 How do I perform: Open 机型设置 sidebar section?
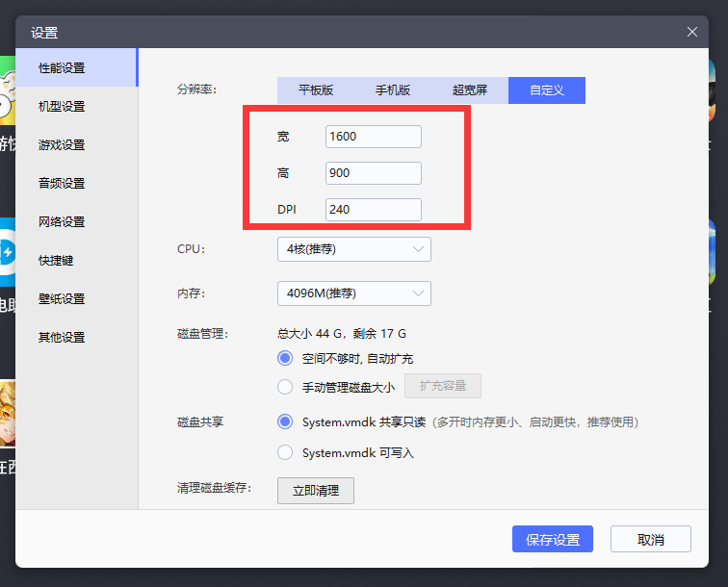(x=77, y=106)
